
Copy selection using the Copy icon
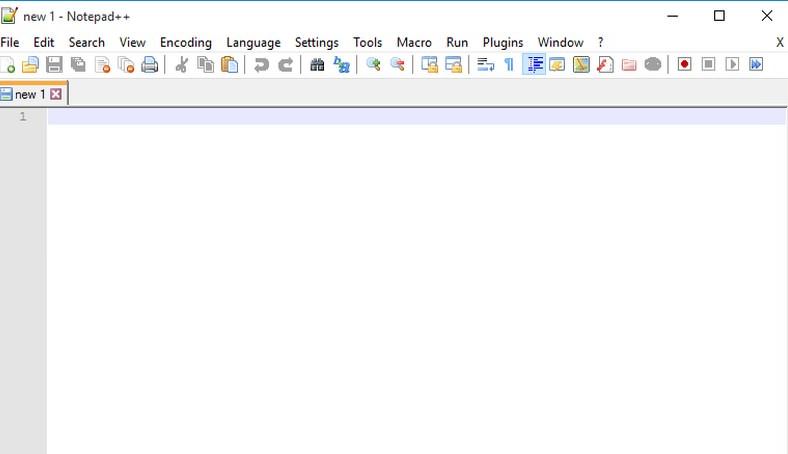[x=206, y=64]
